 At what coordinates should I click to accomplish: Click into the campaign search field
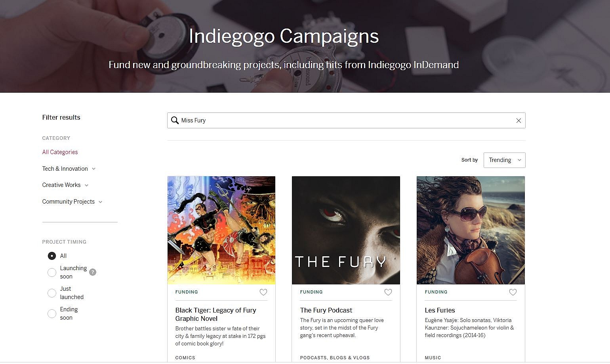click(345, 120)
